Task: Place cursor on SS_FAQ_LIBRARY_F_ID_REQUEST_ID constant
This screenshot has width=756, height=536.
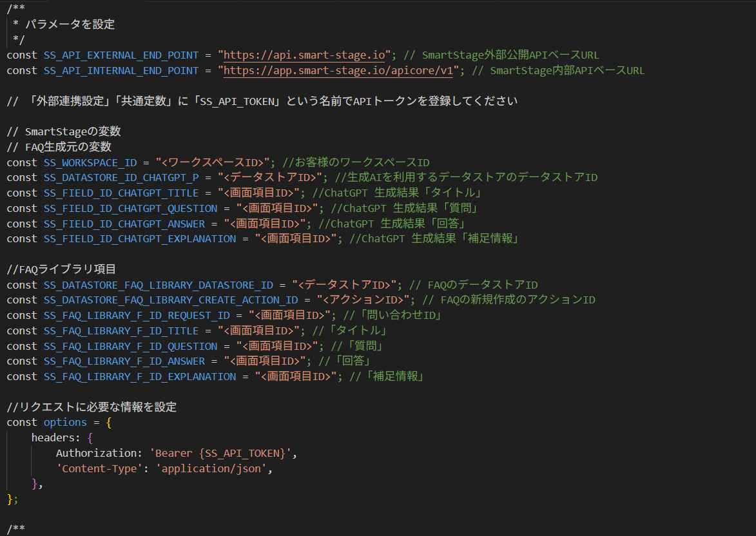Action: coord(137,316)
